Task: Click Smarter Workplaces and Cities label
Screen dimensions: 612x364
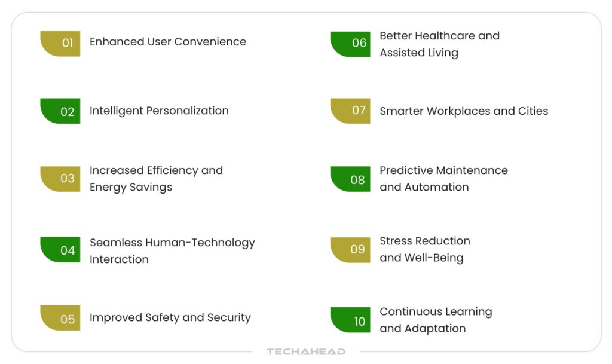Action: [x=464, y=111]
